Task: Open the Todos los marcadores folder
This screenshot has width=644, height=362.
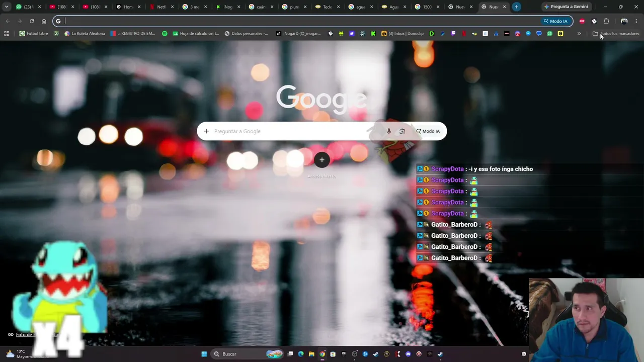Action: (x=616, y=34)
